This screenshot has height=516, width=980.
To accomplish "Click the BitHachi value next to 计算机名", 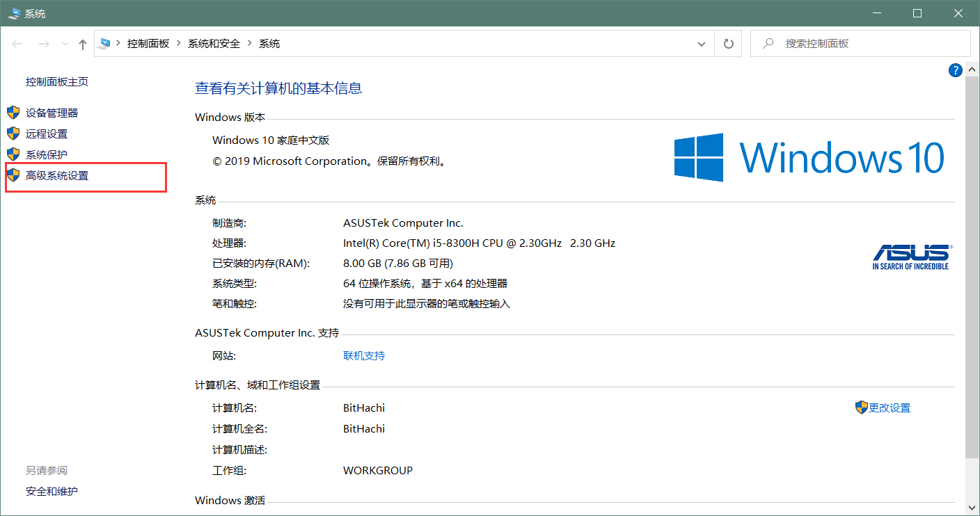I will pos(364,408).
